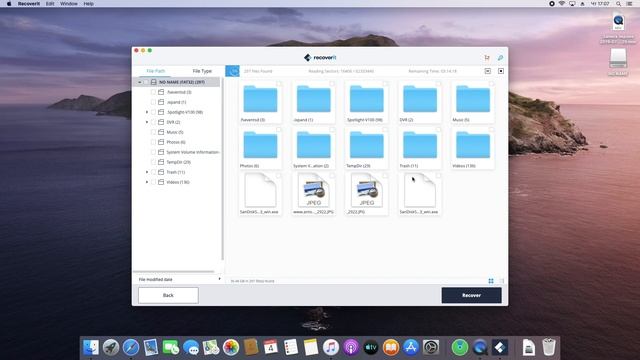This screenshot has height=360, width=640.
Task: Click the Recover button
Action: click(471, 295)
